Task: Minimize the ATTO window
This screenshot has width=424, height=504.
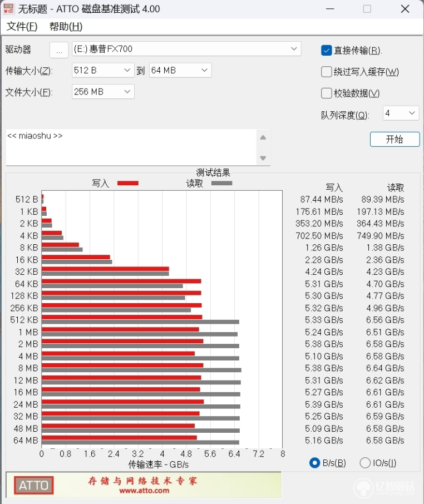Action: pos(330,9)
